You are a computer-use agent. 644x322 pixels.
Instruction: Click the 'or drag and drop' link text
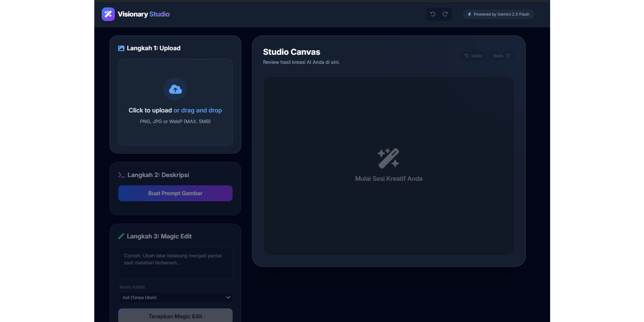point(198,110)
